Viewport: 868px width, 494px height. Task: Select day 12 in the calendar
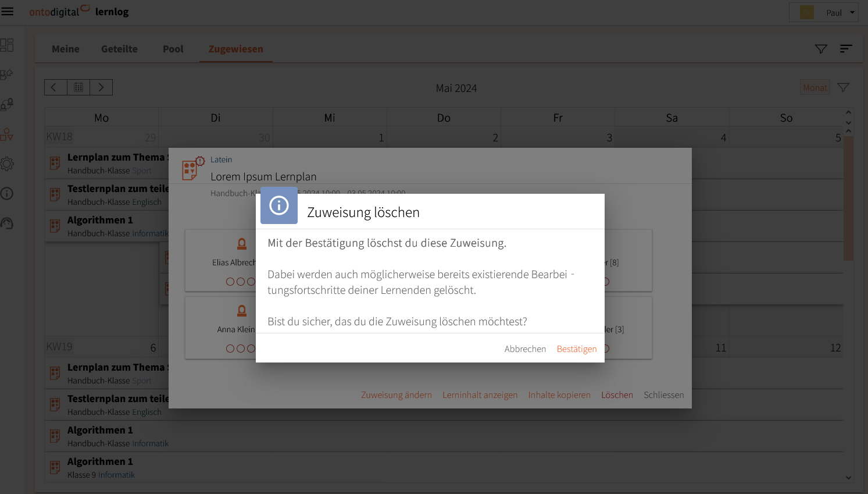point(835,348)
